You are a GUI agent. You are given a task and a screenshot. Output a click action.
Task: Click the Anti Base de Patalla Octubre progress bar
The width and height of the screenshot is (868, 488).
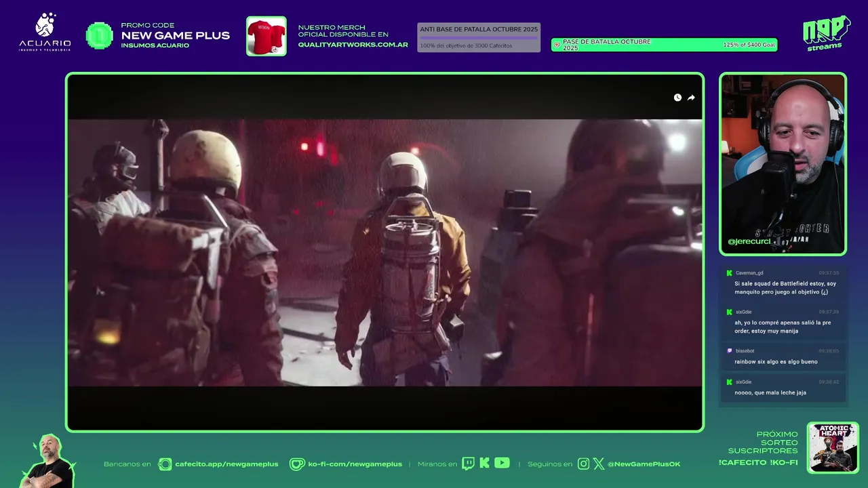tap(479, 37)
